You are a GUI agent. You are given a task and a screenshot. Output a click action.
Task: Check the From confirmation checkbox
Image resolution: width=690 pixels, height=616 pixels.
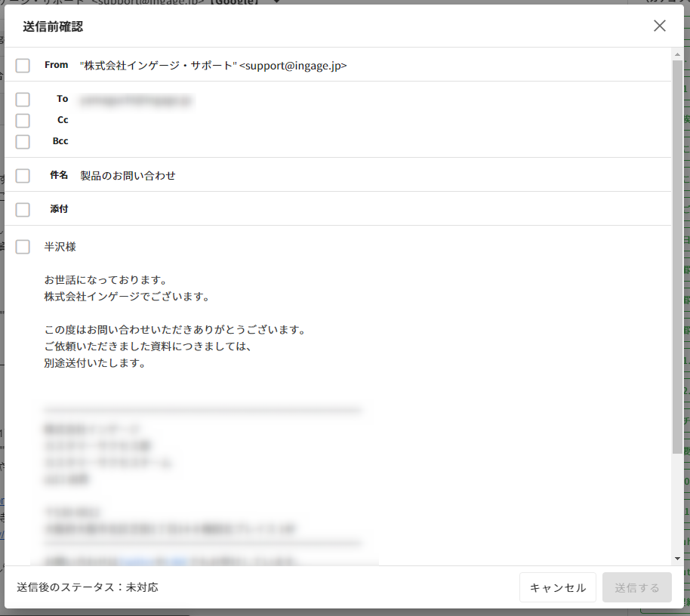tap(23, 66)
